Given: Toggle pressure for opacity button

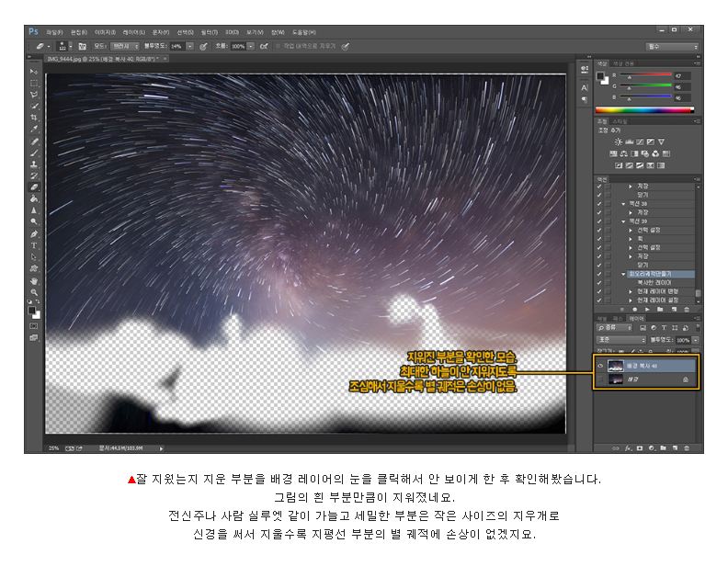Looking at the screenshot, I should 203,46.
